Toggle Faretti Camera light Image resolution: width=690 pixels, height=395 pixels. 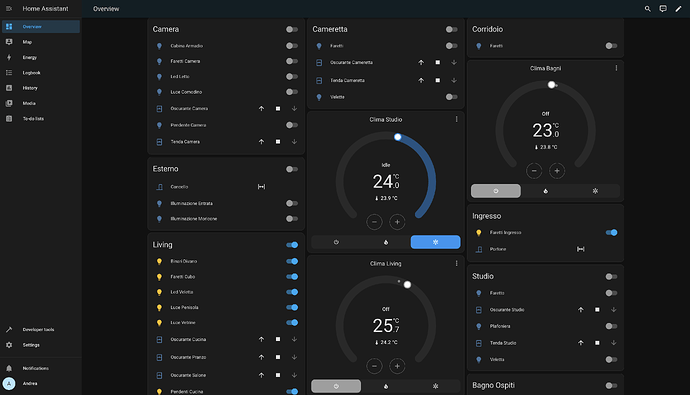(x=292, y=61)
